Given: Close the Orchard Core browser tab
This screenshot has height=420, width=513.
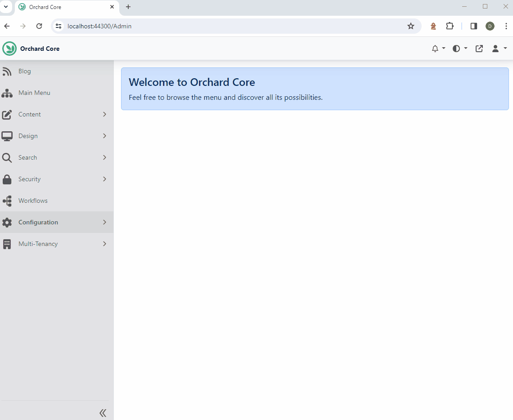Looking at the screenshot, I should 112,7.
